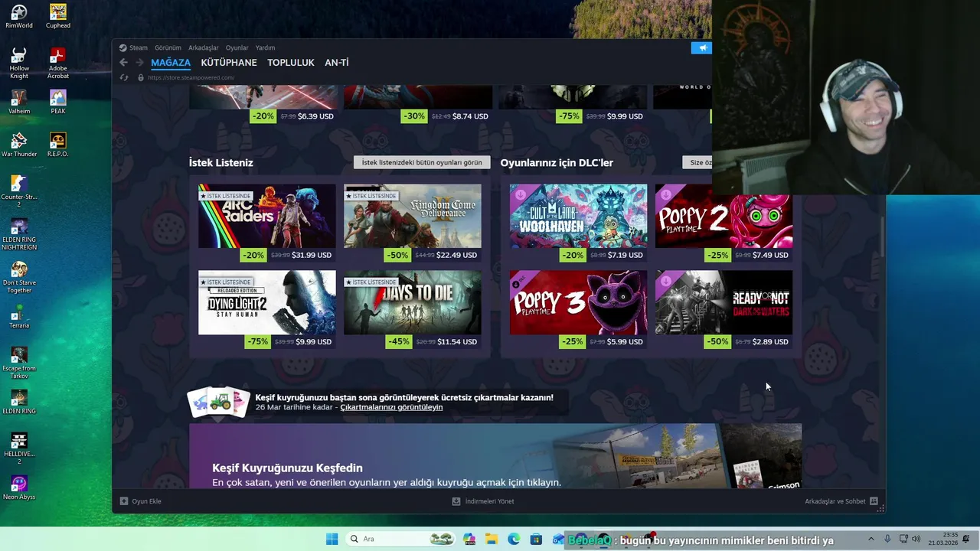This screenshot has height=551, width=980.
Task: Open Microsoft Store from the taskbar
Action: pos(536,539)
